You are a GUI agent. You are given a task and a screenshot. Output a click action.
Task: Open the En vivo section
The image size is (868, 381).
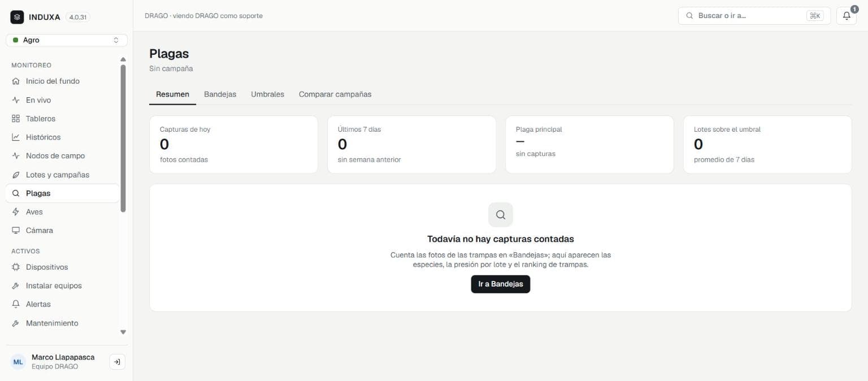tap(62, 100)
